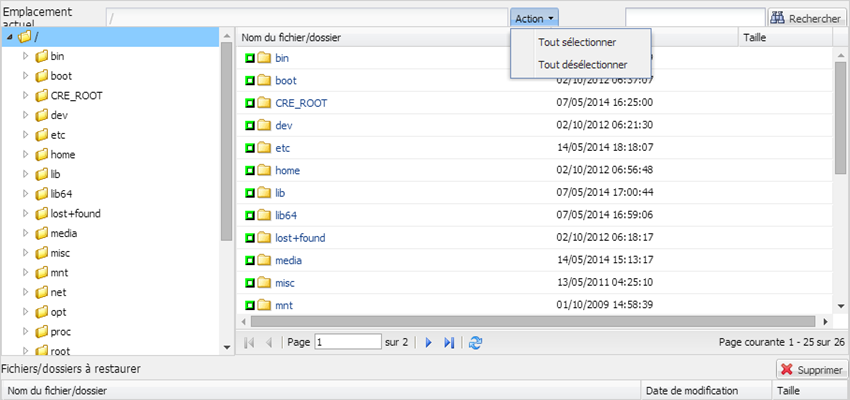Click the Rechercher button

coord(807,18)
